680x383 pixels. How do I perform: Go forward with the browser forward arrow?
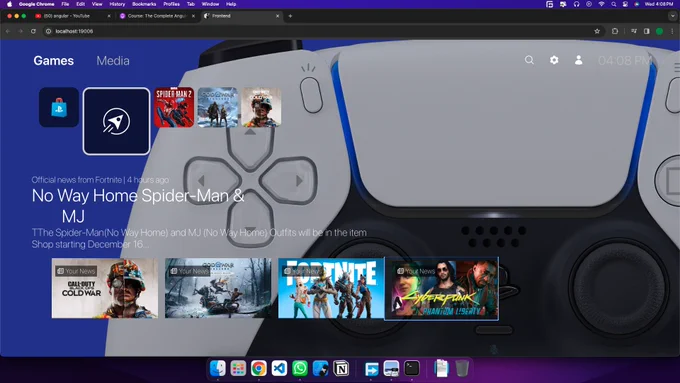click(20, 31)
